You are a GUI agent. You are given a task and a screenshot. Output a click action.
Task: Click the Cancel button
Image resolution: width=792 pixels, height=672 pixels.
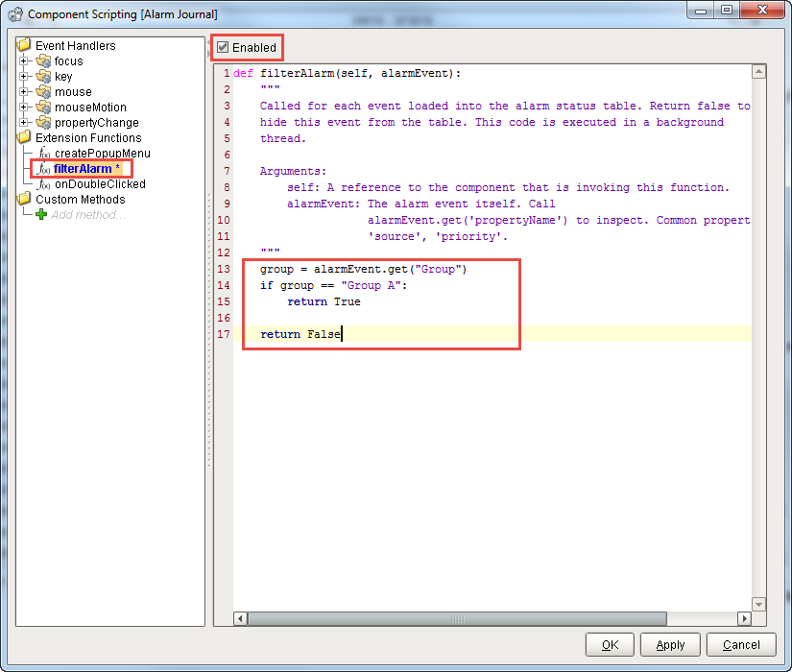coord(741,645)
